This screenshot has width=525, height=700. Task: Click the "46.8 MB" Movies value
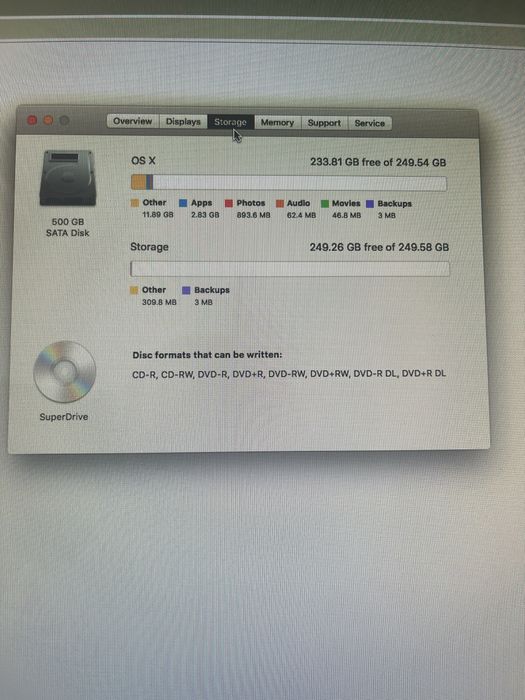click(346, 215)
